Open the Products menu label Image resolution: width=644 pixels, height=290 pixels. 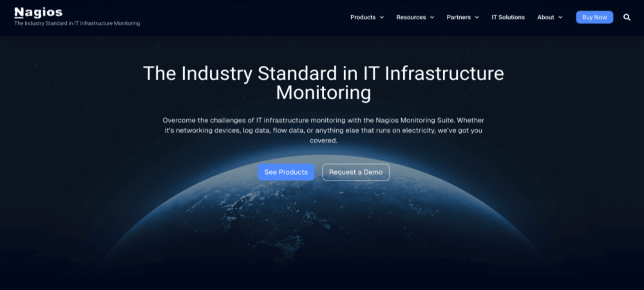tap(363, 17)
